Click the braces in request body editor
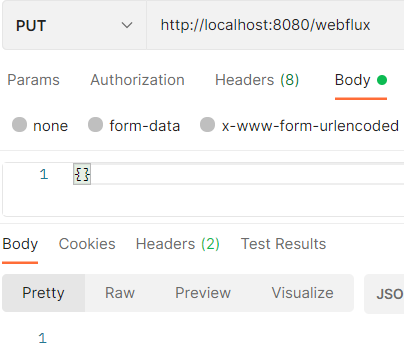 coord(82,174)
